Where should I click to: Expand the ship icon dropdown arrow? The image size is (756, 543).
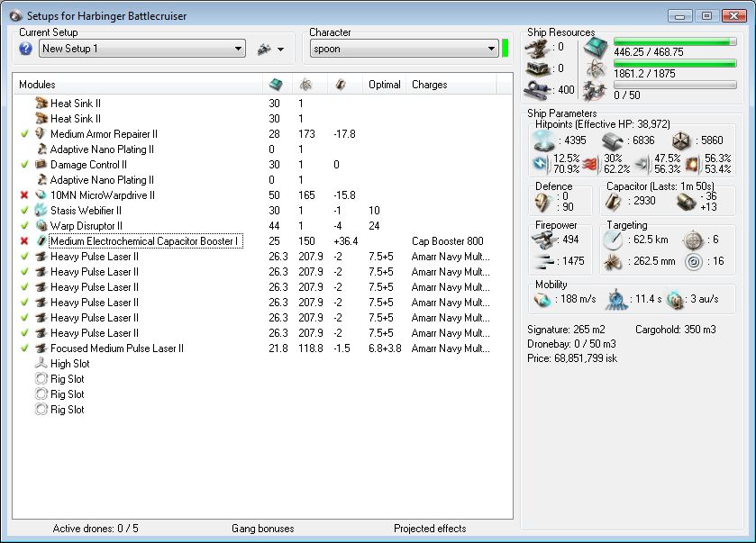tap(280, 50)
